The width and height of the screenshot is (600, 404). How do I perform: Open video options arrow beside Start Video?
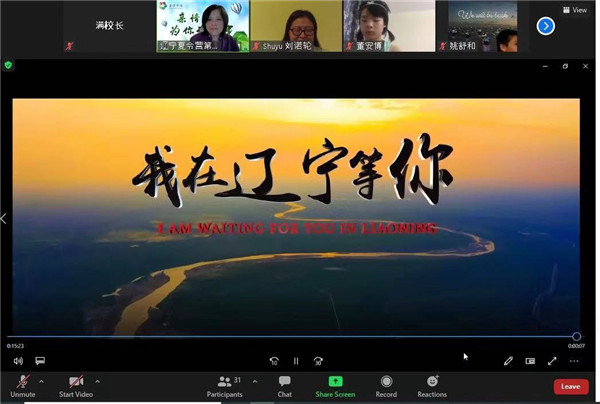97,381
